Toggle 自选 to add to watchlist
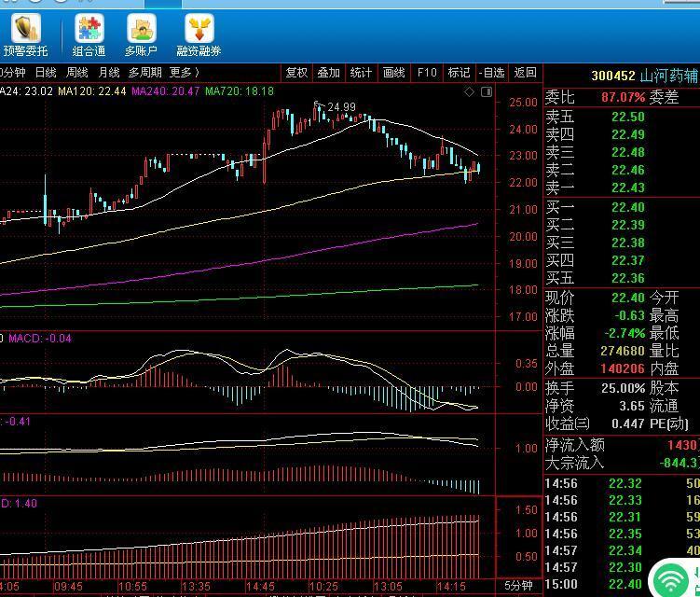Screen dimensions: 700x597 click(x=491, y=73)
